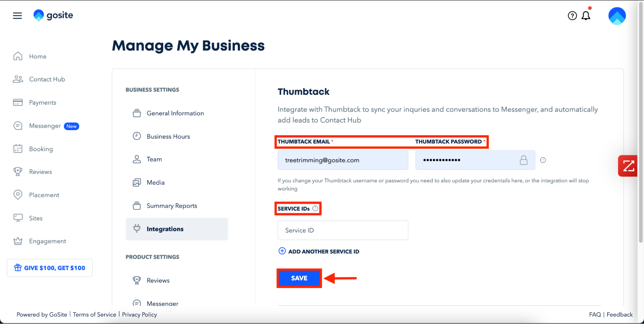644x324 pixels.
Task: Open Terms of Service link
Action: (94, 314)
